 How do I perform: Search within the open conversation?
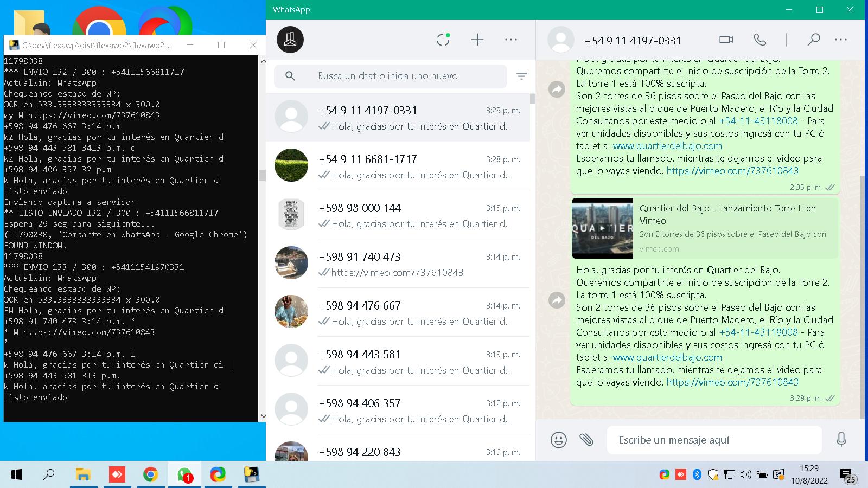[813, 40]
